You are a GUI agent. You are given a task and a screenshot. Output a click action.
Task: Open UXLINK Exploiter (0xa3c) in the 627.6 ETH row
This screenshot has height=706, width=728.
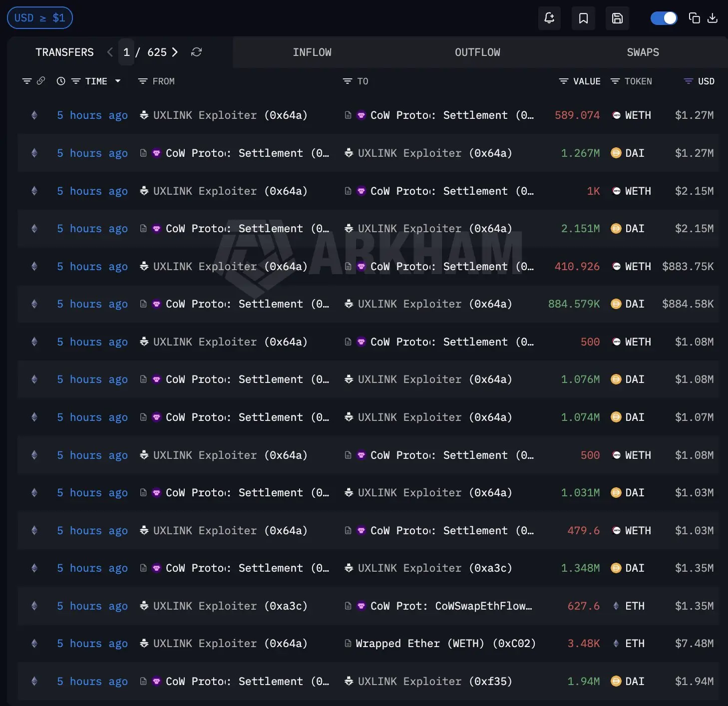click(230, 606)
